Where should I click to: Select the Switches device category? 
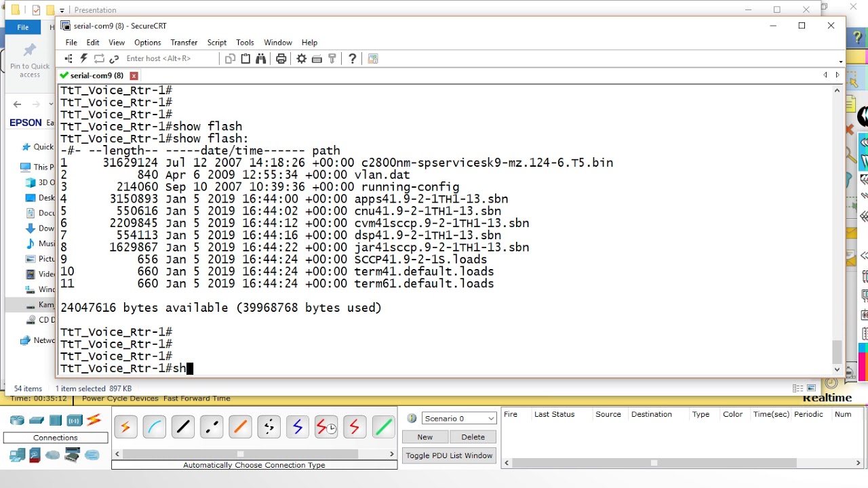pyautogui.click(x=37, y=420)
